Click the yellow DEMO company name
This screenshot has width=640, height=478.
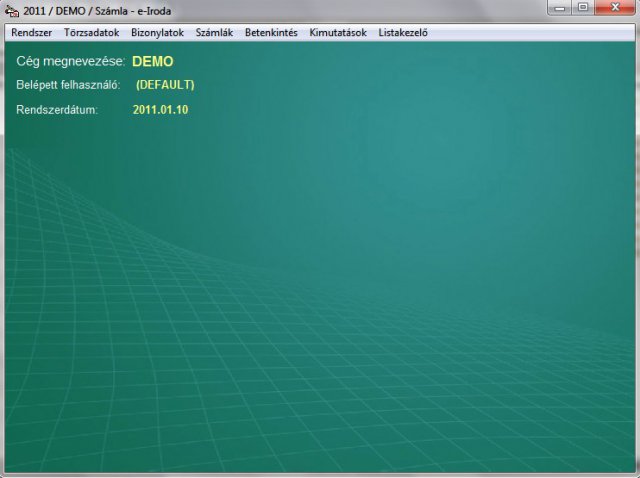[152, 61]
